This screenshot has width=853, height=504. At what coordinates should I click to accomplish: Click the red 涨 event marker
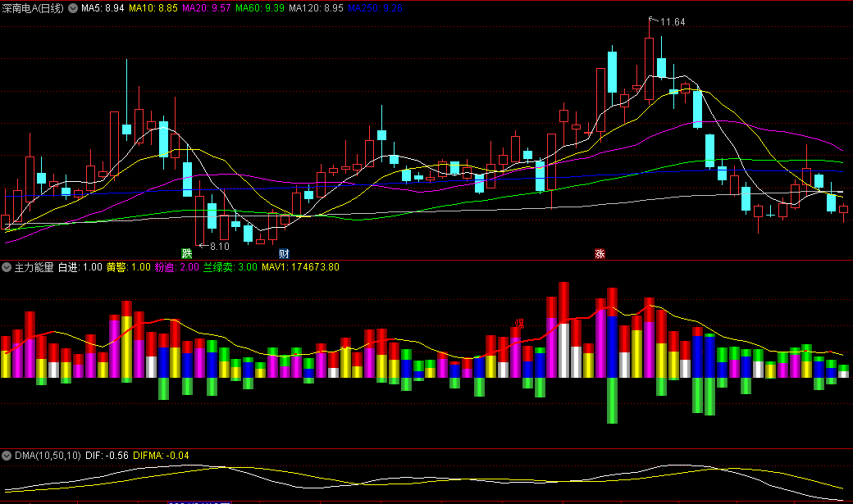600,253
